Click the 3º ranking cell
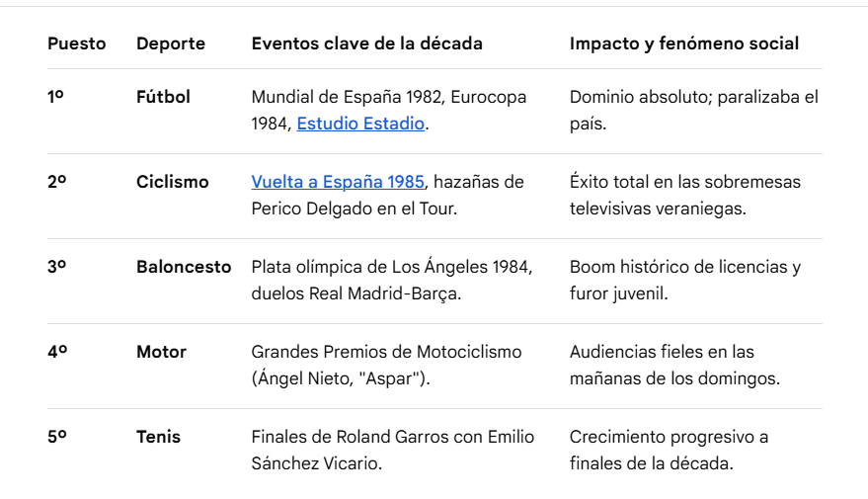 57,267
